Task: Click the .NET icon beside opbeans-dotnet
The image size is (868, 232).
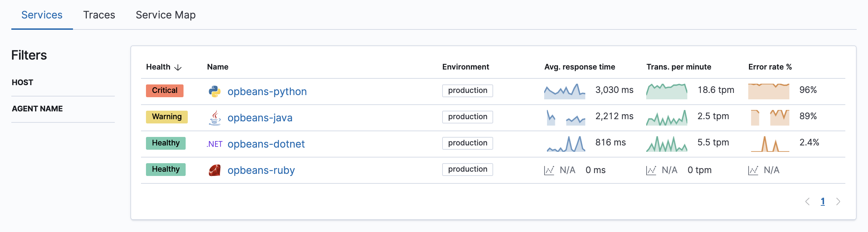Action: point(215,144)
